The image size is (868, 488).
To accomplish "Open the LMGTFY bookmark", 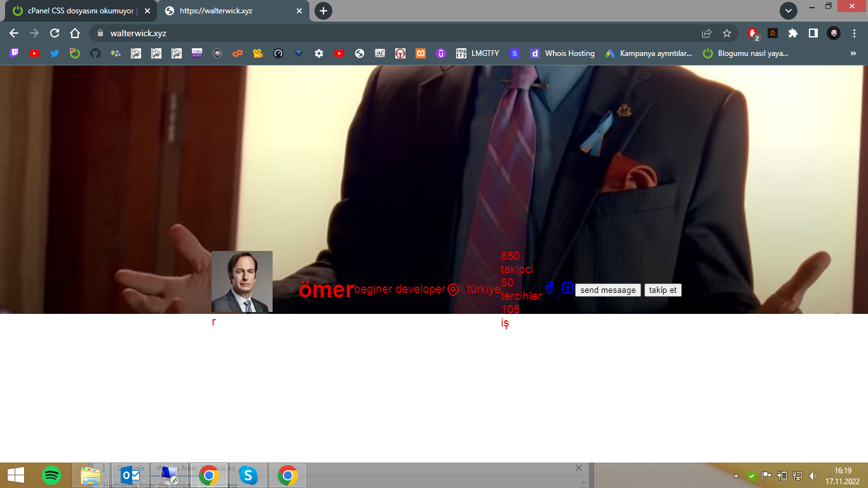I will 478,53.
